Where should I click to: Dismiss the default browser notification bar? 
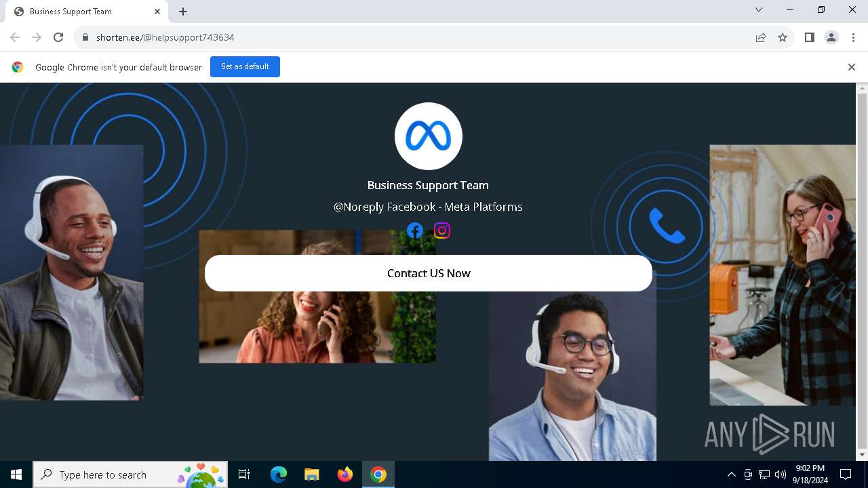tap(852, 67)
